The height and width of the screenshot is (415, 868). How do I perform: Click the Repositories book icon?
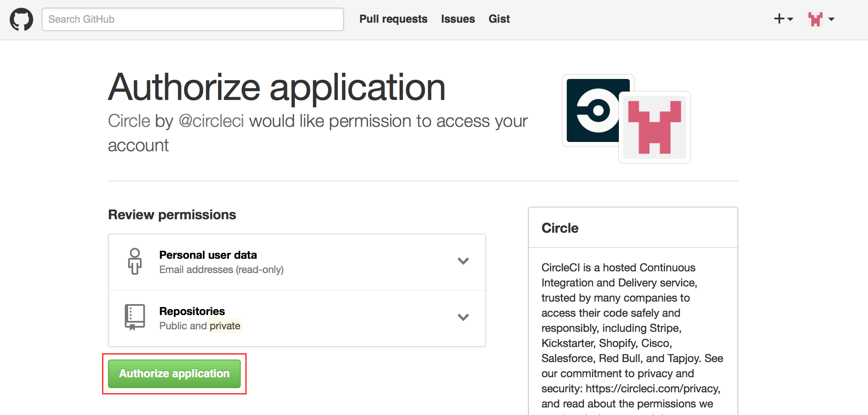[134, 317]
